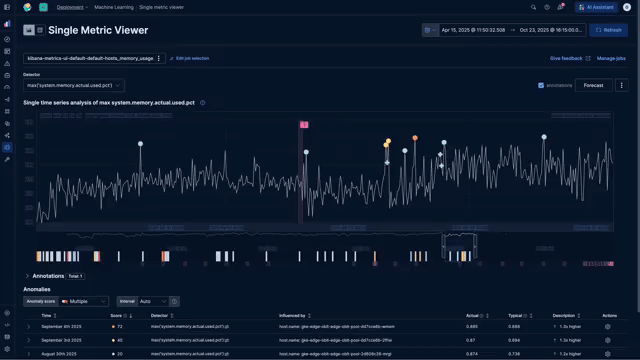The height and width of the screenshot is (360, 640).
Task: Select the single metric chart view icon
Action: click(x=29, y=30)
